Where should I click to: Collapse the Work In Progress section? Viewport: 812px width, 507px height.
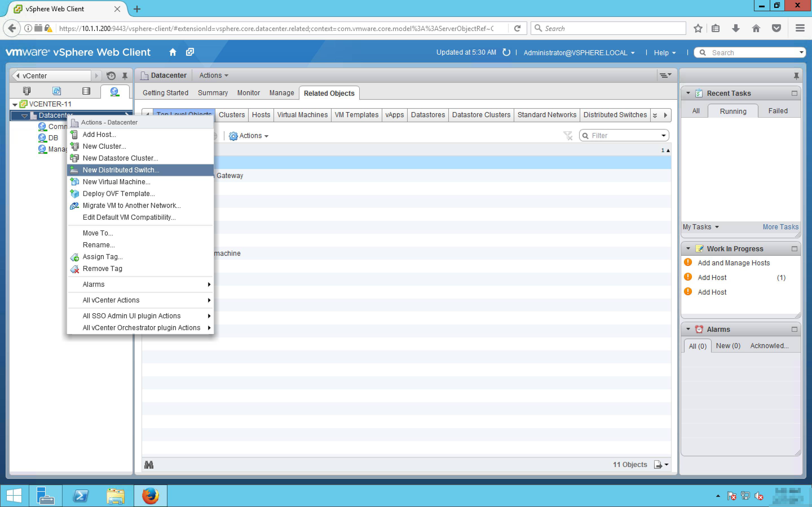click(688, 249)
